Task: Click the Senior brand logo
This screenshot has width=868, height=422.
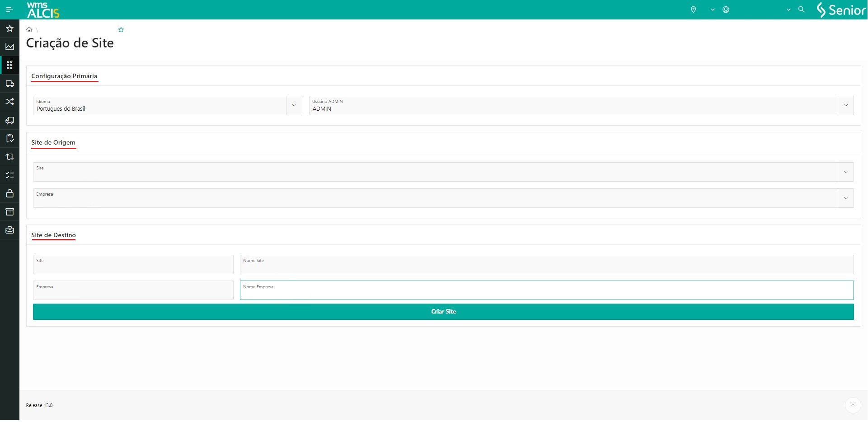Action: coord(841,9)
